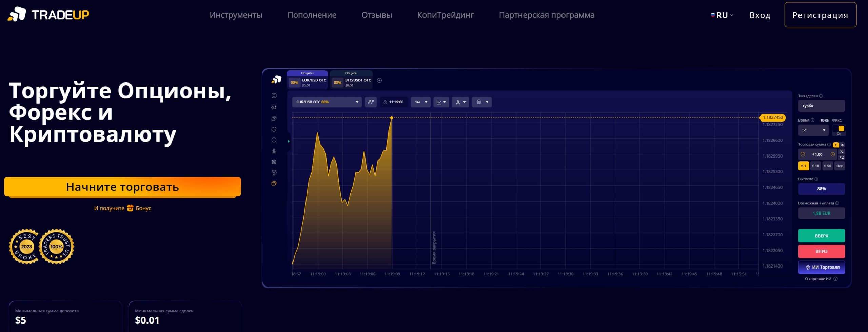Click the indicators icon beside the asset selector
Viewport: 868px width, 332px height.
pos(371,102)
